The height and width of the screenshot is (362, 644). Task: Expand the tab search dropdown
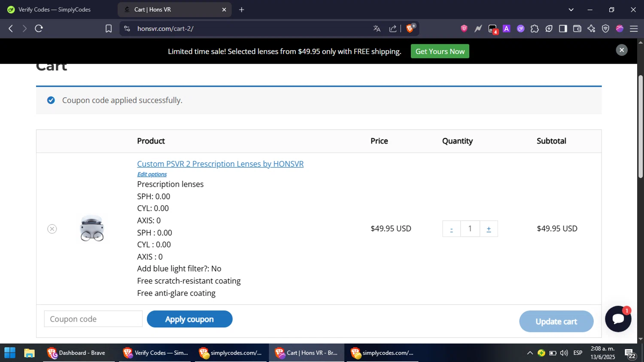[571, 9]
